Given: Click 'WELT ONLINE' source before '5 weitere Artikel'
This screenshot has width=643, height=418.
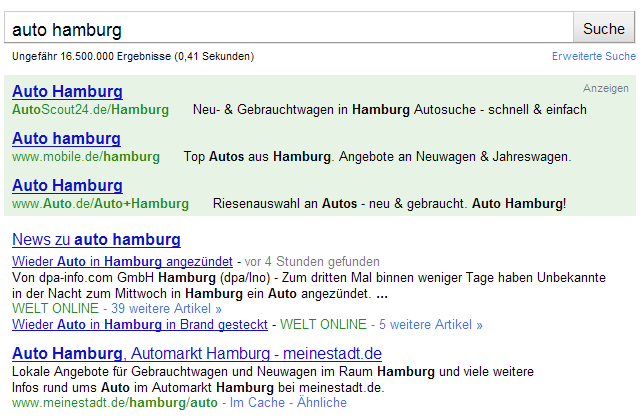Looking at the screenshot, I should (324, 324).
